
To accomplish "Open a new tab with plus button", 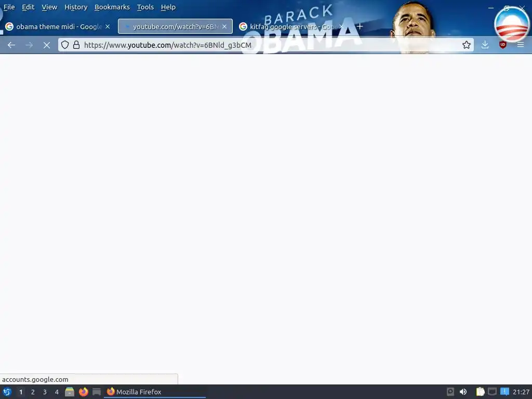I will click(360, 26).
